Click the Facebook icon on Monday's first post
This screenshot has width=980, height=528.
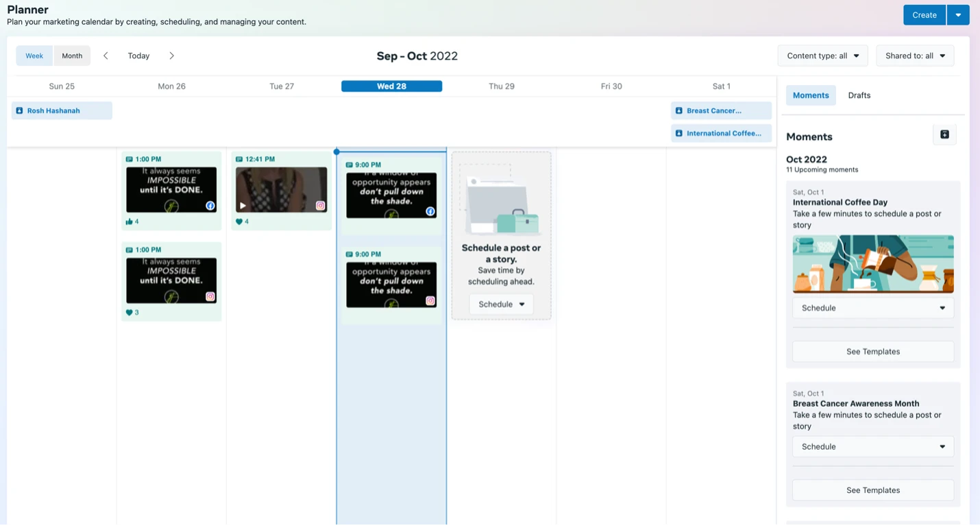[x=210, y=206]
